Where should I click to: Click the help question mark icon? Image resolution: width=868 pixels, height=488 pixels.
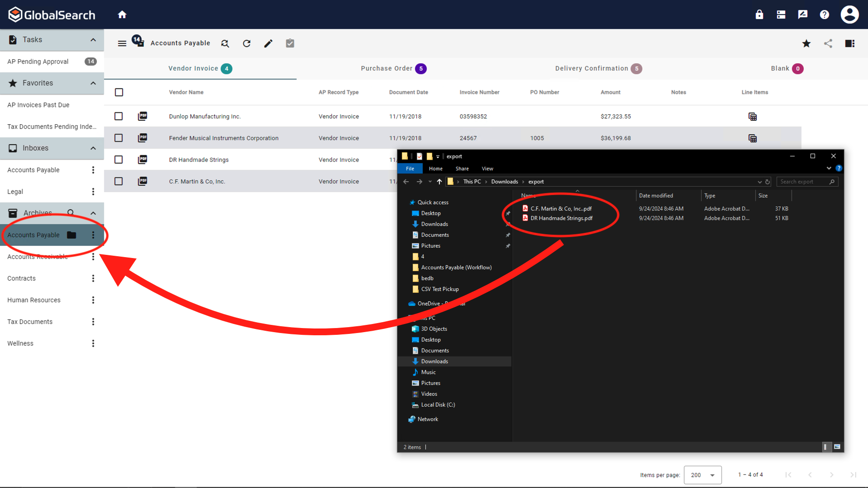[x=824, y=14]
